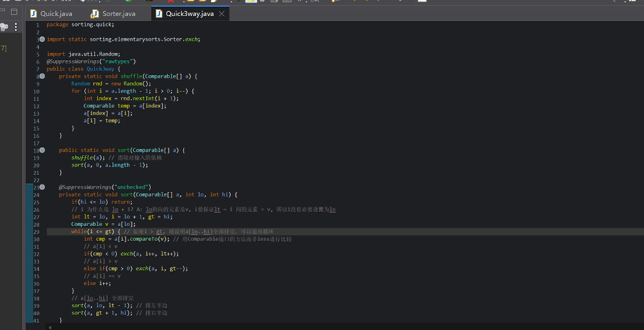Click the comment "// a[i] > v"
The width and height of the screenshot is (644, 330).
(100, 261)
